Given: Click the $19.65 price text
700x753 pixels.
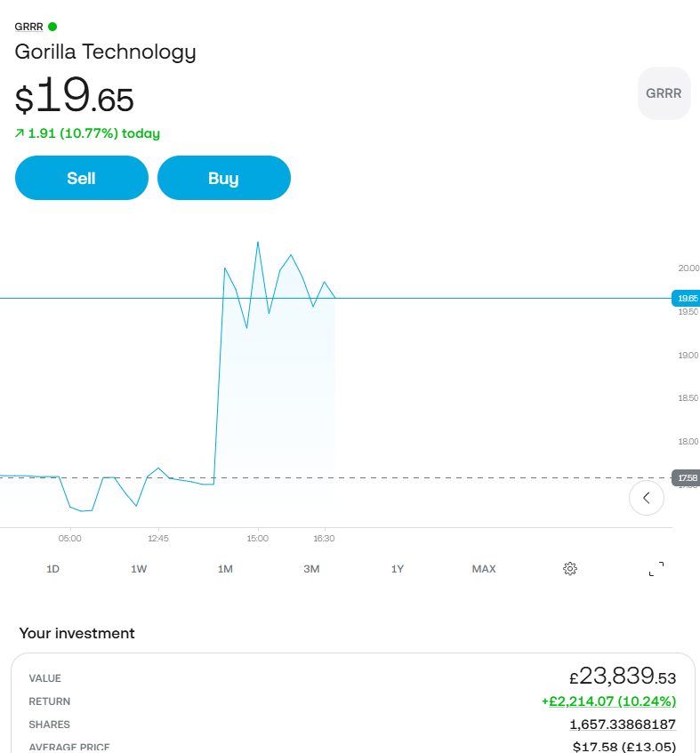Looking at the screenshot, I should pos(74,95).
